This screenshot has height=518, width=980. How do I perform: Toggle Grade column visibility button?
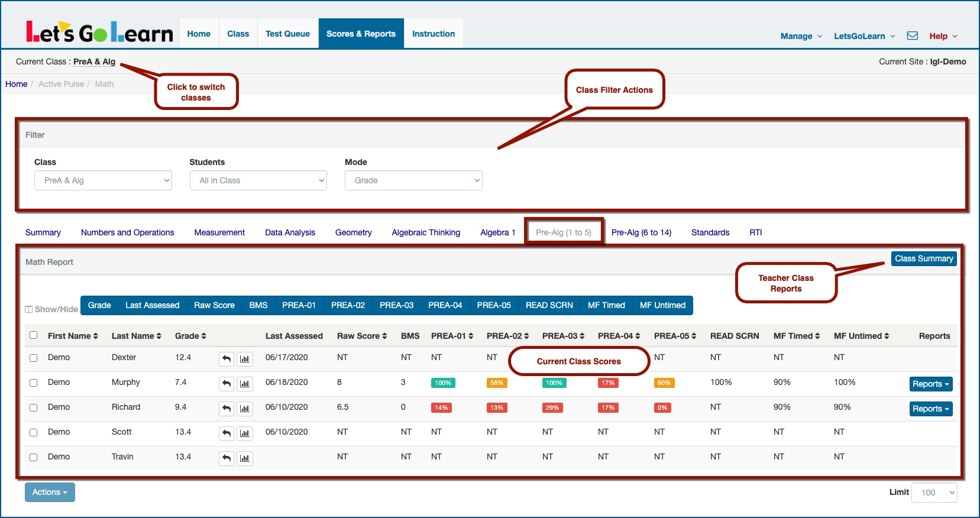pos(99,305)
